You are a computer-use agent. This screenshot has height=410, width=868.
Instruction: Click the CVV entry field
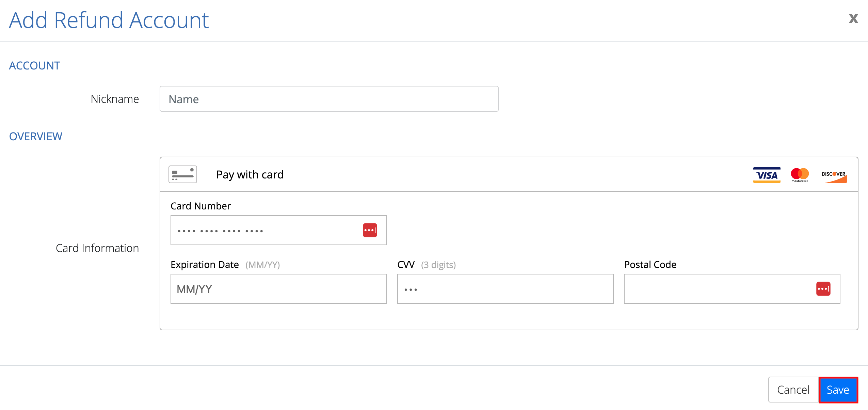tap(505, 288)
